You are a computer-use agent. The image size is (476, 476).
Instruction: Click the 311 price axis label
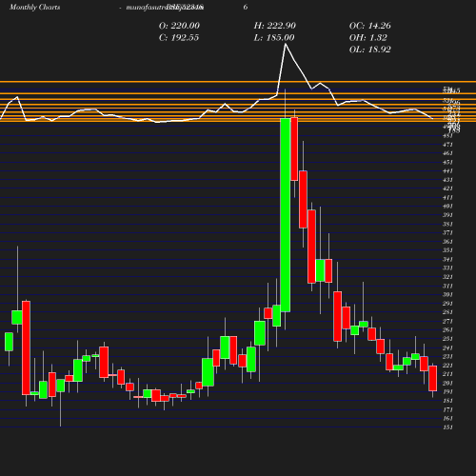(x=447, y=287)
